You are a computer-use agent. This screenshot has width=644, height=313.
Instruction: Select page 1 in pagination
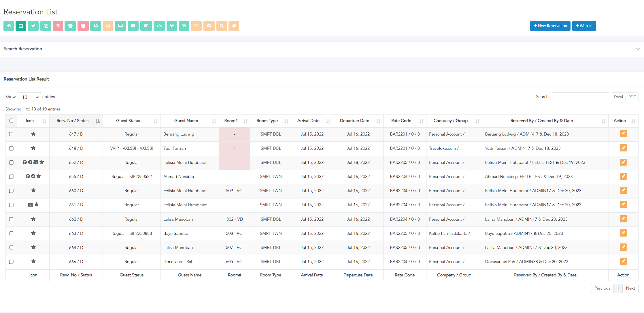(618, 288)
